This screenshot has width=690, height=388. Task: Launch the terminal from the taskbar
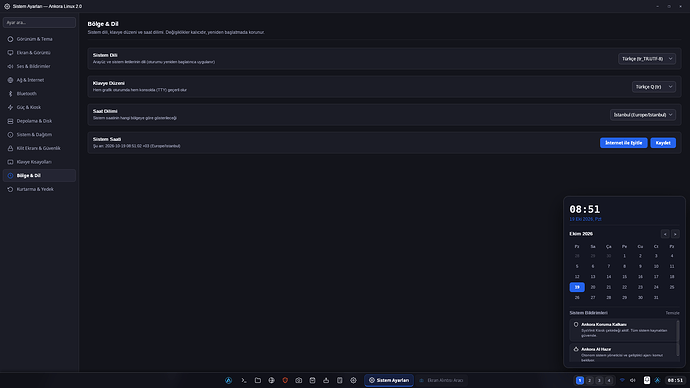(x=244, y=381)
